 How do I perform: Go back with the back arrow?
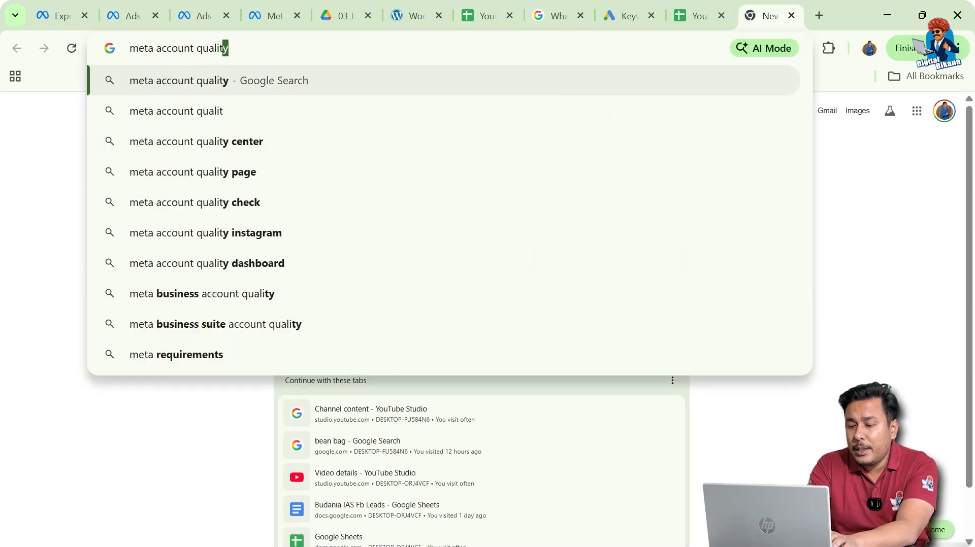[17, 48]
